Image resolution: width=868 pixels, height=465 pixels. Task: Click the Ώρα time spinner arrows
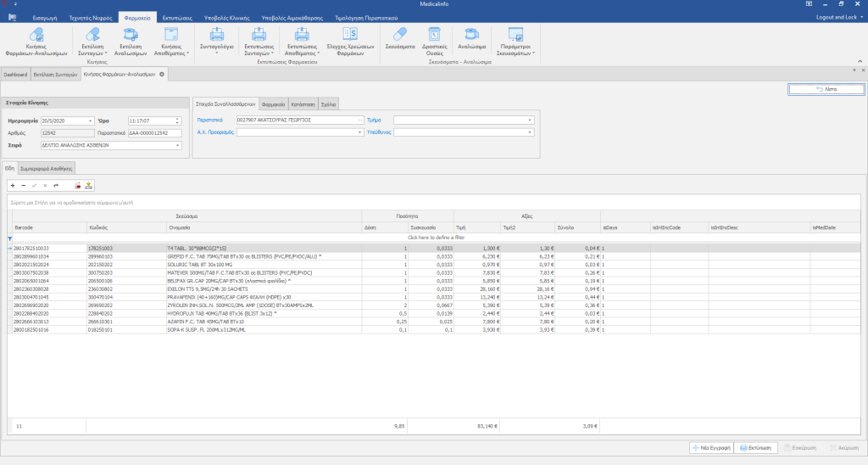point(178,120)
